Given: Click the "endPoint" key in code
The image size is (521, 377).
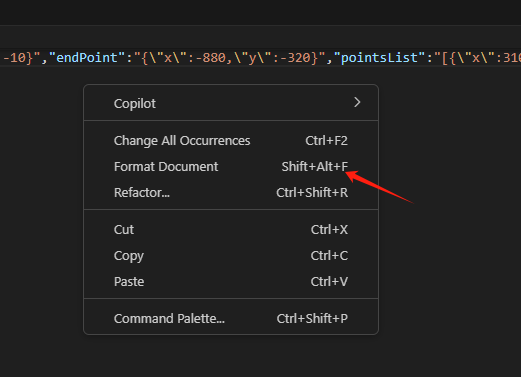Looking at the screenshot, I should click(87, 58).
